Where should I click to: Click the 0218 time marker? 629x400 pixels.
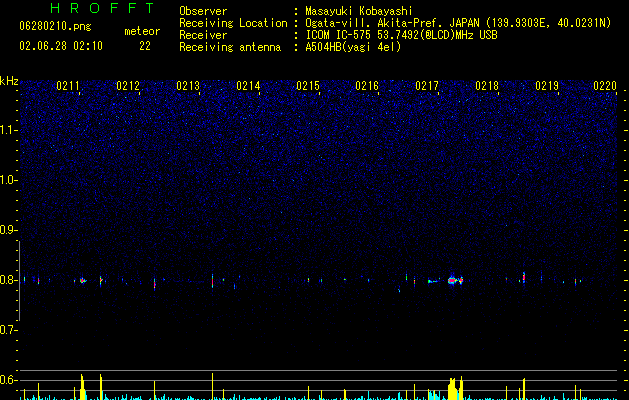487,86
